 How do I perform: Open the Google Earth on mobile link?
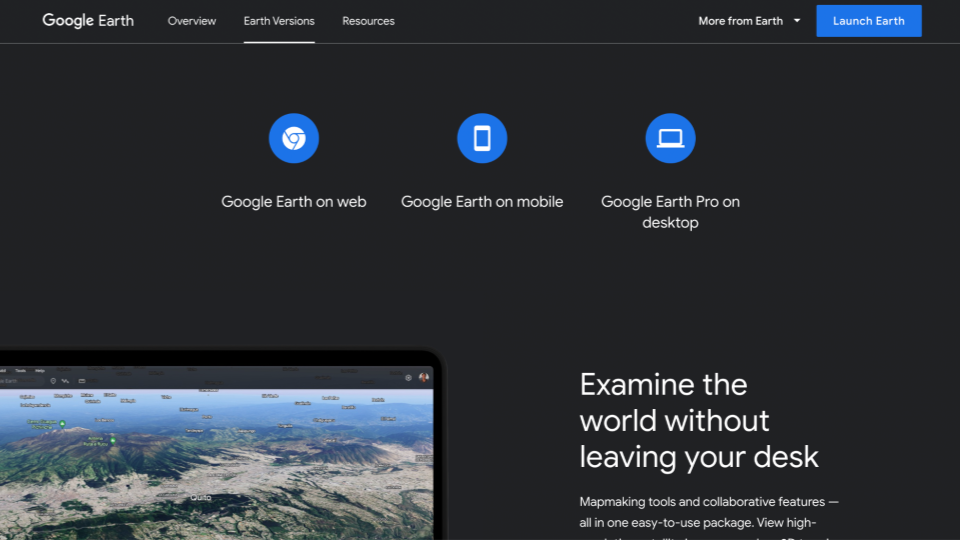(x=482, y=202)
